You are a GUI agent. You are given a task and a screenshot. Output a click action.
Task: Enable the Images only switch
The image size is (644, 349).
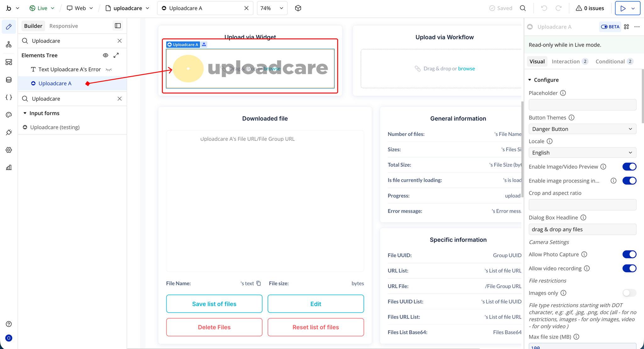(630, 293)
